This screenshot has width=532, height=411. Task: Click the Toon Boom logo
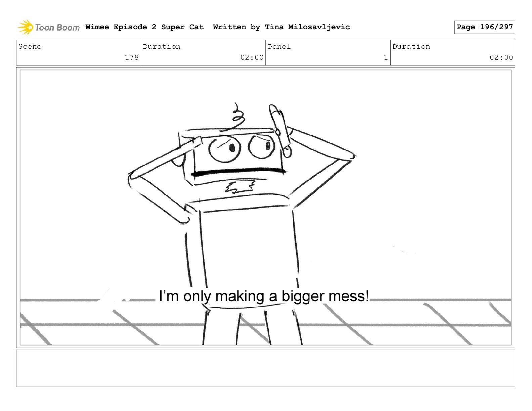coord(49,27)
